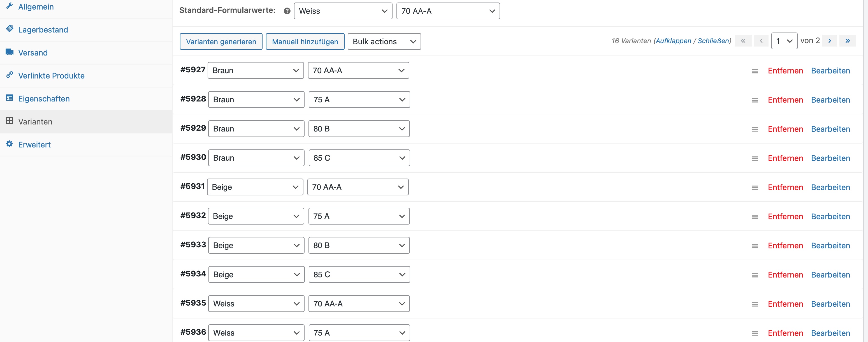Click the tag icon beside Lagerbestand
This screenshot has width=868, height=342.
[10, 29]
